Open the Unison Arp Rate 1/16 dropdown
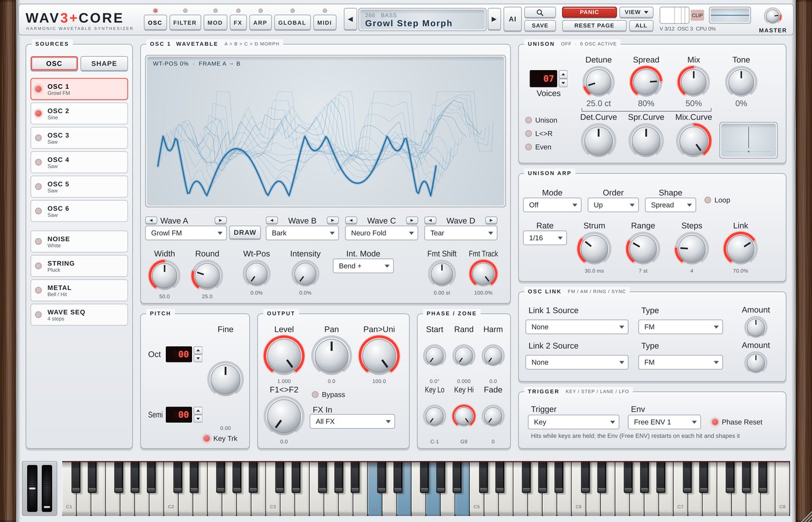The image size is (812, 522). [545, 238]
